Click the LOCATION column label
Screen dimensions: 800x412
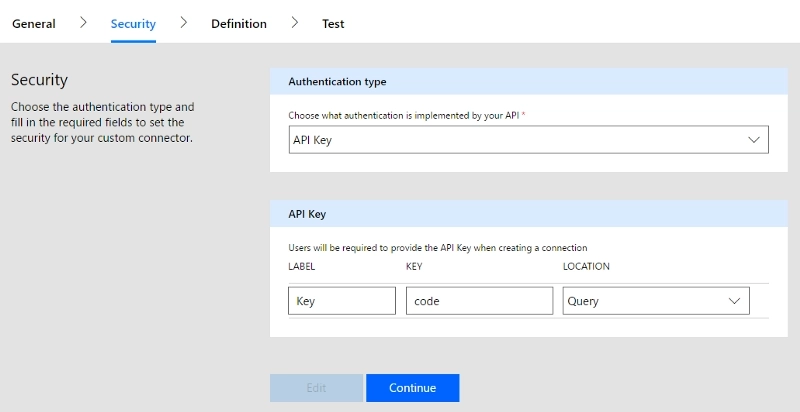pos(586,267)
